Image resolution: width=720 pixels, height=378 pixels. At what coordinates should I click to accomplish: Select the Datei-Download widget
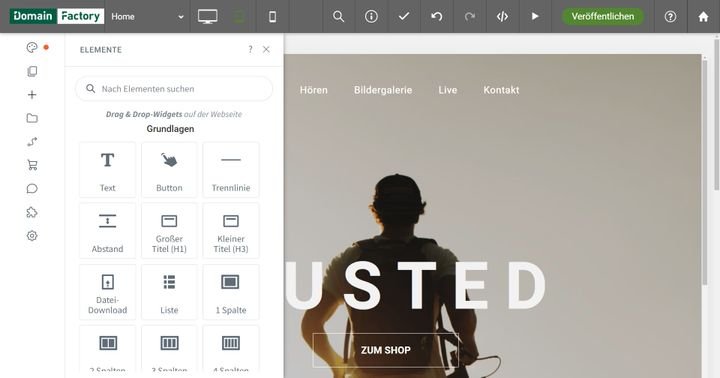coord(107,292)
